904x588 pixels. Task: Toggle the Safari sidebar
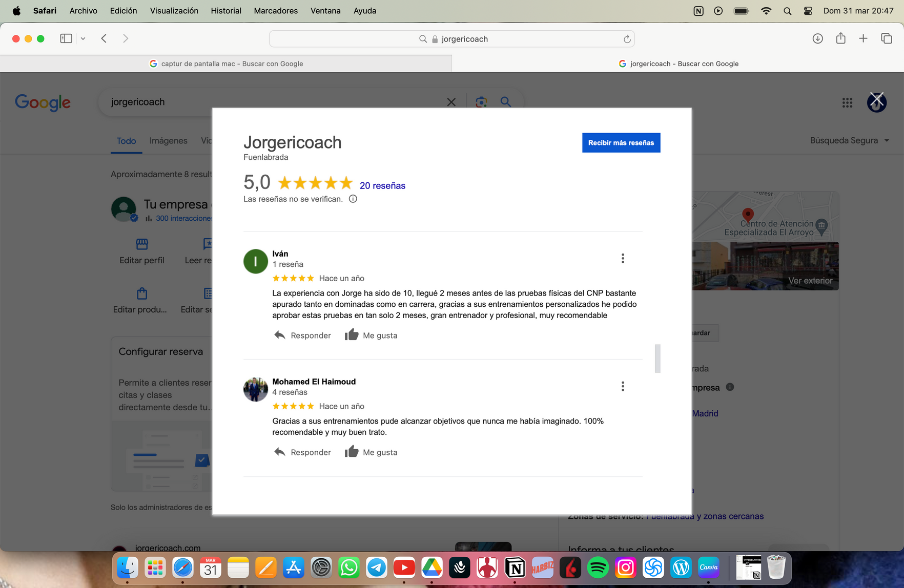pyautogui.click(x=66, y=38)
